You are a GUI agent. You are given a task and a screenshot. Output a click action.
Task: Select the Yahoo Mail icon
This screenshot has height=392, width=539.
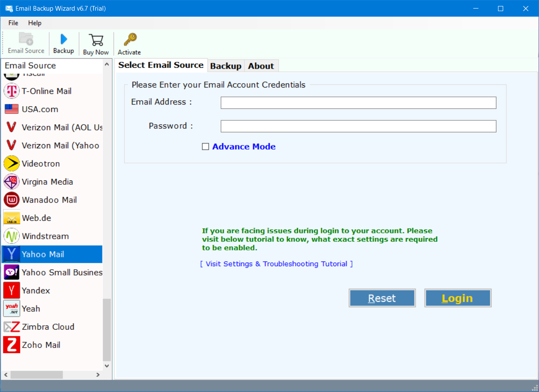(12, 254)
